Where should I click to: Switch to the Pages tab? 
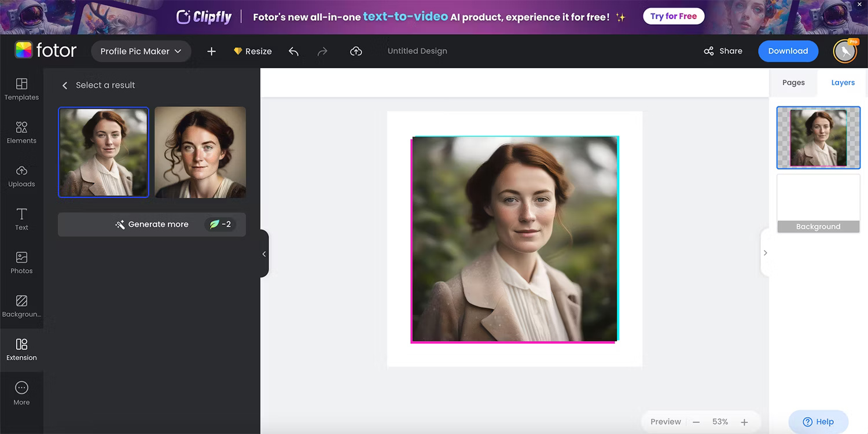point(793,82)
